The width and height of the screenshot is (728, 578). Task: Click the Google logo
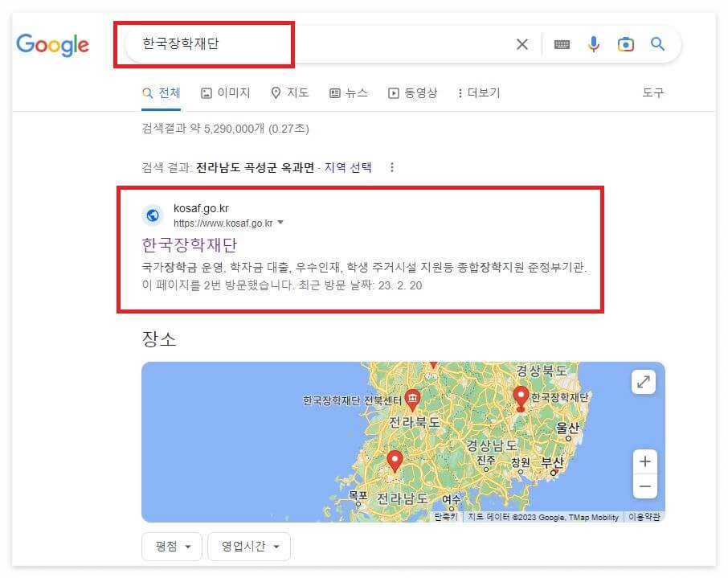tap(52, 45)
